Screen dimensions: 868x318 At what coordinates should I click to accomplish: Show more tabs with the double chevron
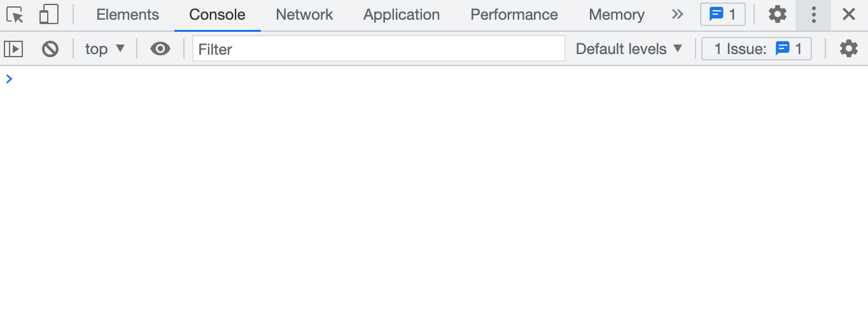[x=678, y=15]
